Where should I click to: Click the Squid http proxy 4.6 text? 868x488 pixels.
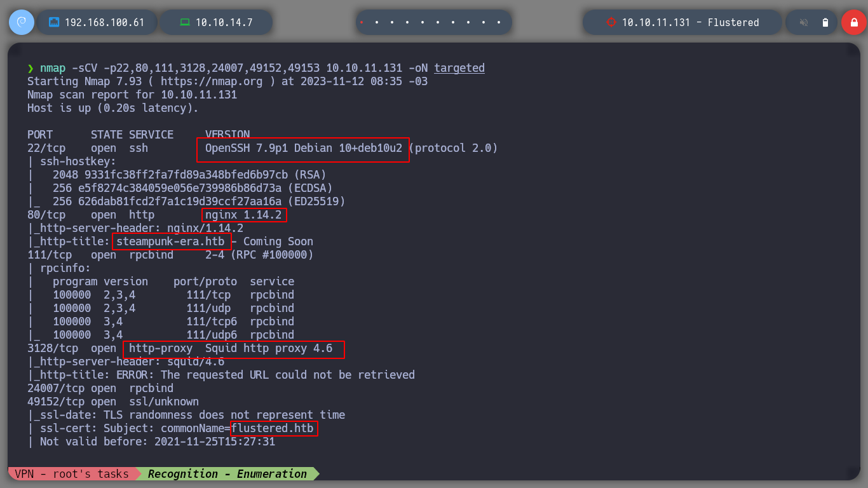click(269, 348)
